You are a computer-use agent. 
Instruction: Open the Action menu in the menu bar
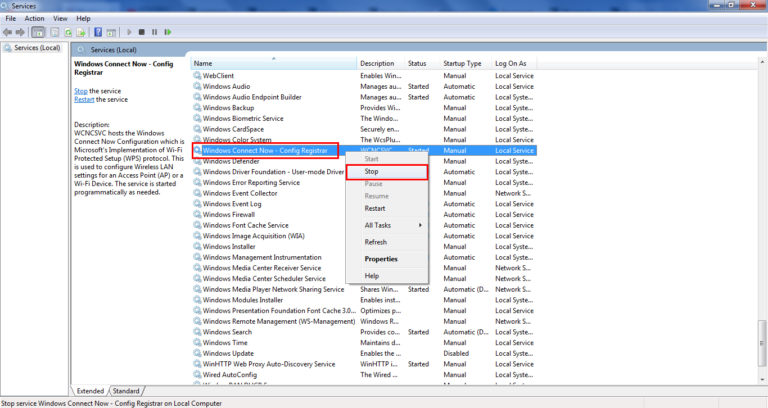(35, 18)
